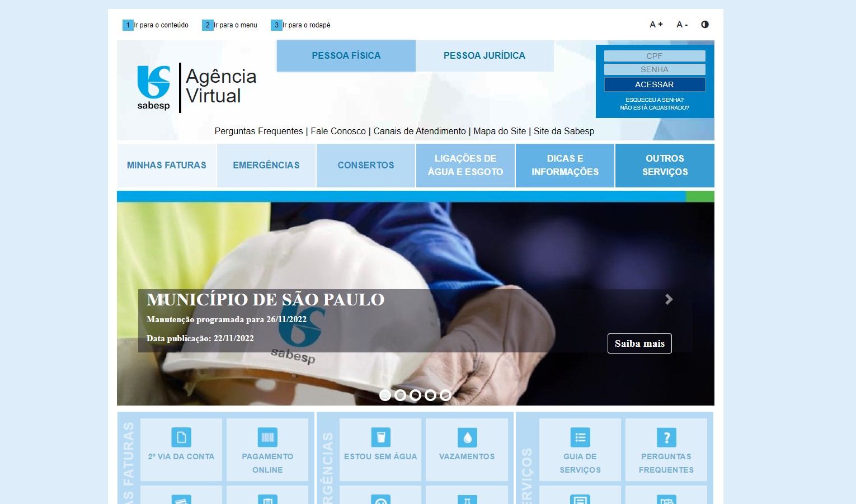Select the Vazamentos water drop icon
The image size is (856, 504).
[x=467, y=437]
